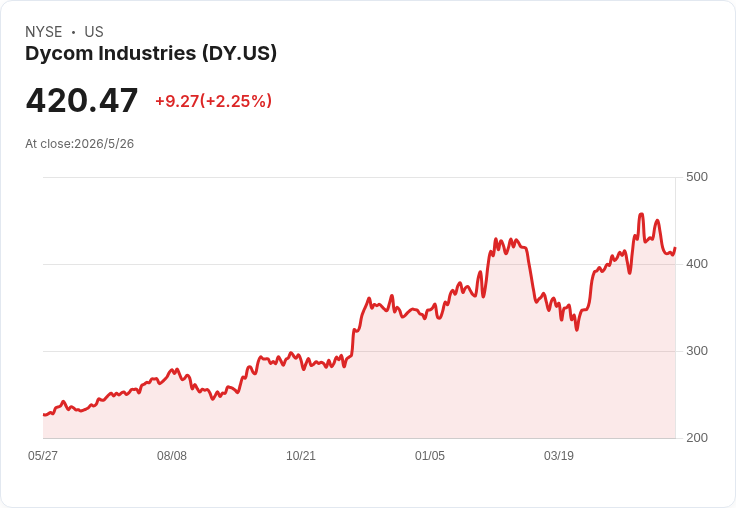This screenshot has width=736, height=508.
Task: Click the Dycom Industries (DY.US) title
Action: tap(151, 53)
